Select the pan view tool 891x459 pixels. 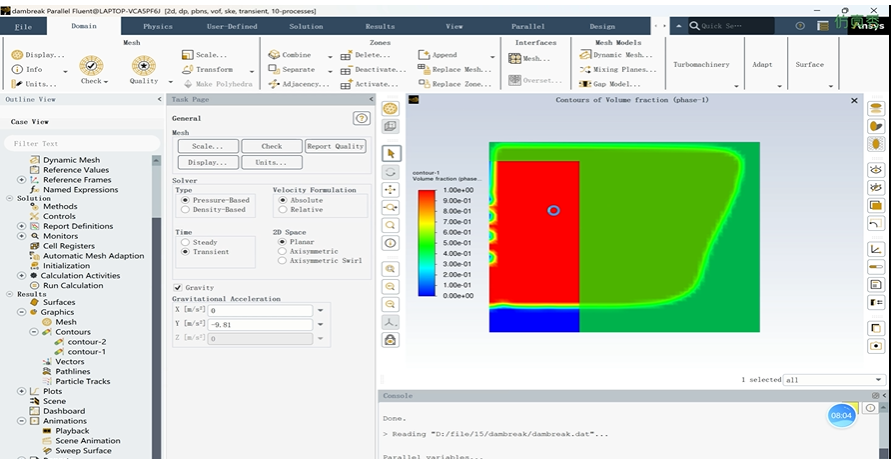390,189
